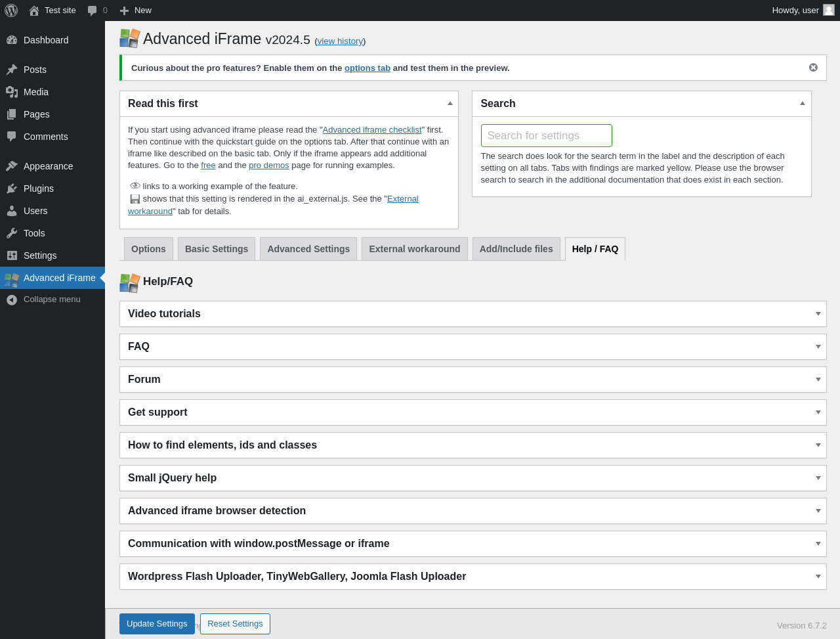This screenshot has height=639, width=840.
Task: Open the Tools wrench icon
Action: [12, 233]
